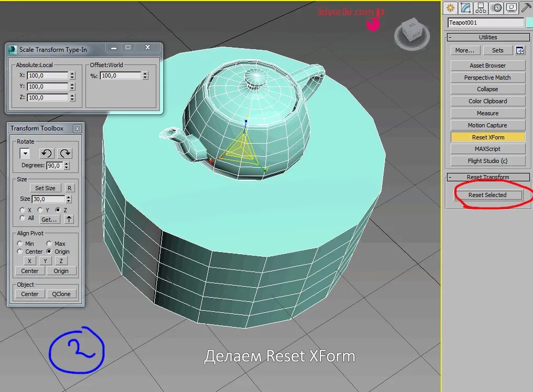Click the Sets button
The image size is (533, 392).
coord(498,50)
